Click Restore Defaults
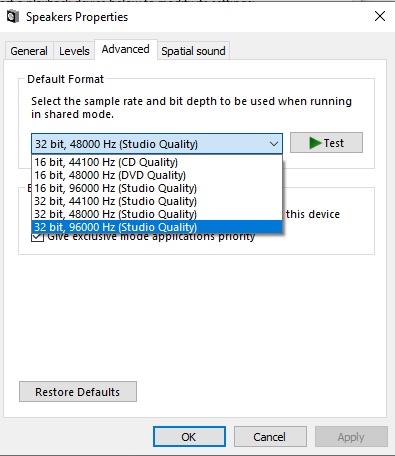Viewport: 395px width, 456px height. pos(78,392)
